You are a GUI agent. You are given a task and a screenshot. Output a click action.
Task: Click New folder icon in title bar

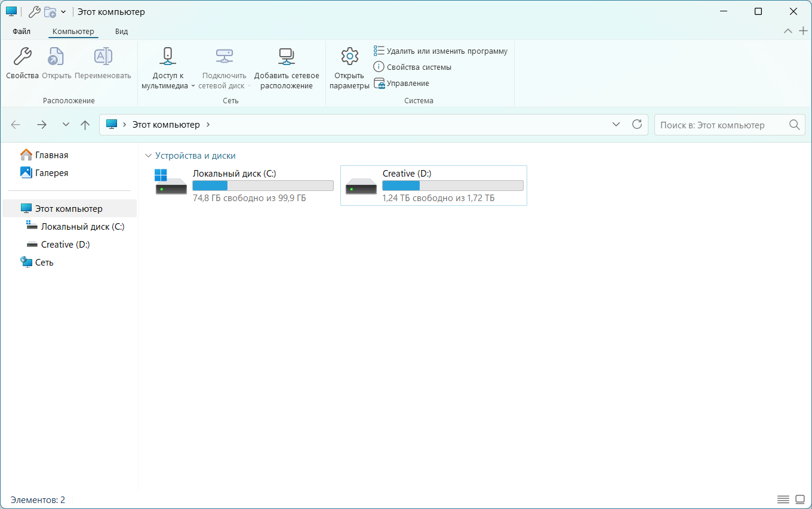tap(50, 12)
